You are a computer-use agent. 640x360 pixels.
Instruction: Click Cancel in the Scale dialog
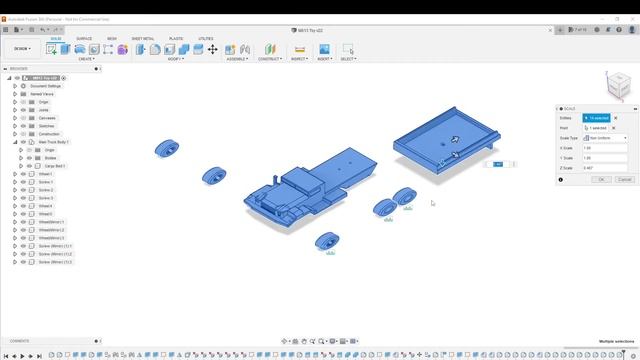click(x=624, y=180)
